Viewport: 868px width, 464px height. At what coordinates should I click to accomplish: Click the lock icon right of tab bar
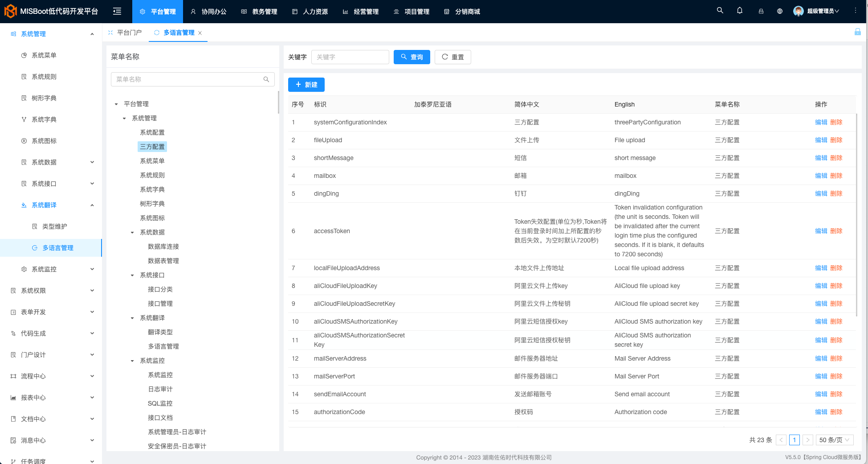point(857,32)
